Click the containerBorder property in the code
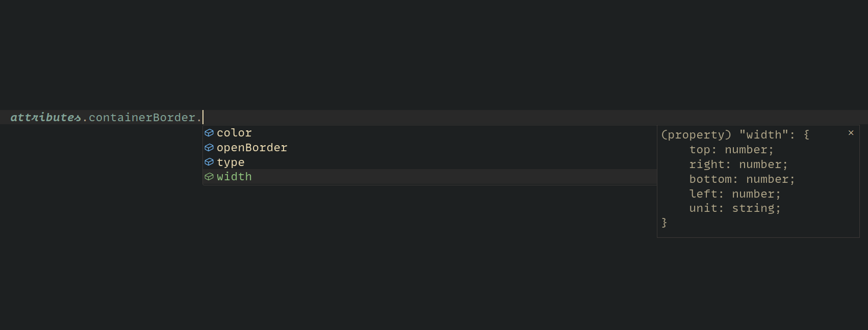The width and height of the screenshot is (868, 330). click(142, 118)
